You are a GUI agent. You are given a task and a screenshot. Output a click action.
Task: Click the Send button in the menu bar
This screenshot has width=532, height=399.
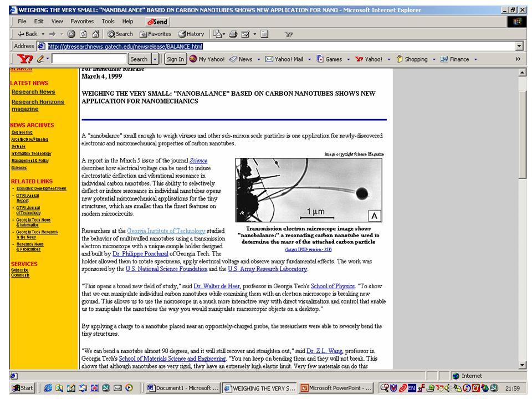(157, 22)
